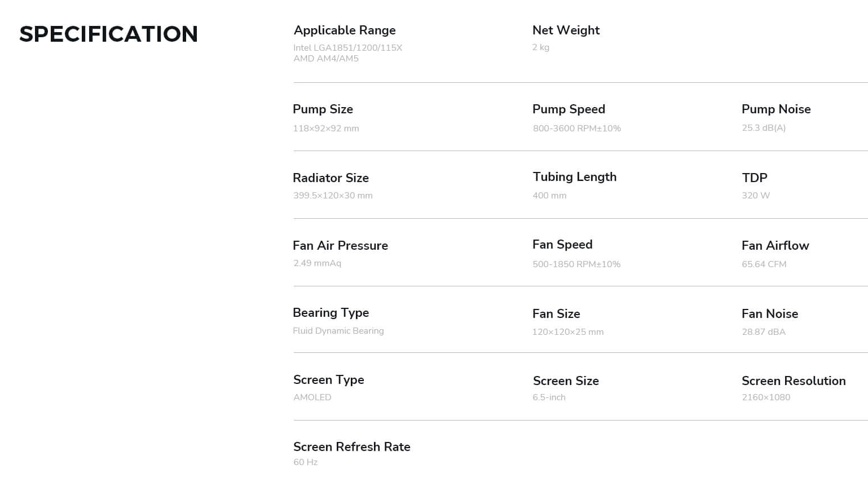Click the SPECIFICATION heading
Viewport: 868px width, 491px height.
pyautogui.click(x=108, y=34)
